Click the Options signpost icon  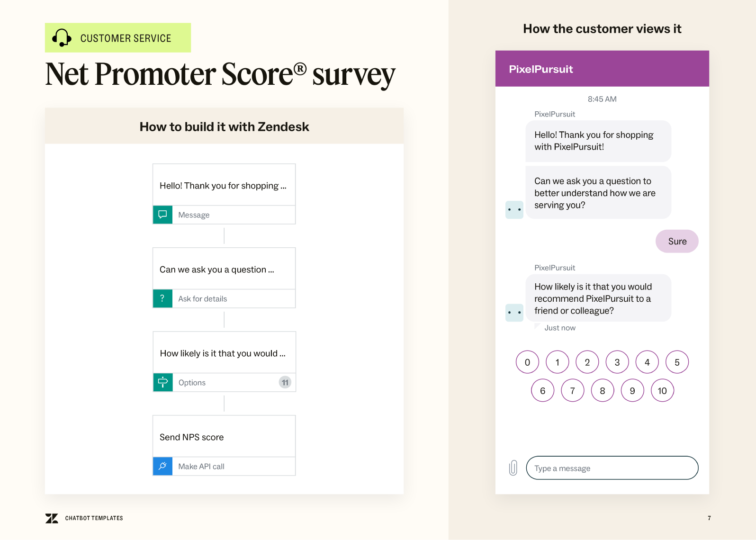[162, 382]
